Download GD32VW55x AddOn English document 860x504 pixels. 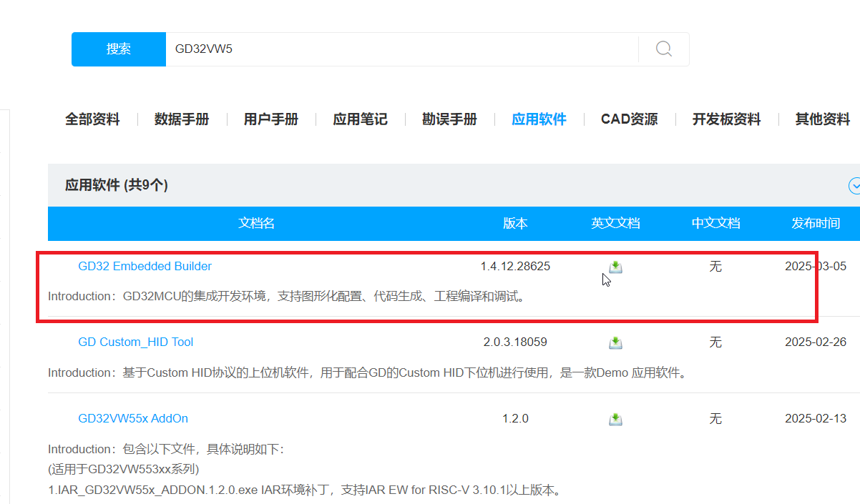point(615,419)
